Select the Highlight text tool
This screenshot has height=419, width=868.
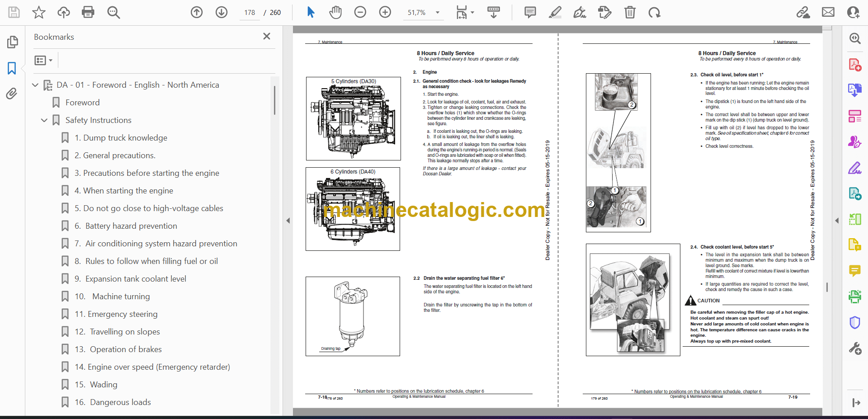pos(555,12)
